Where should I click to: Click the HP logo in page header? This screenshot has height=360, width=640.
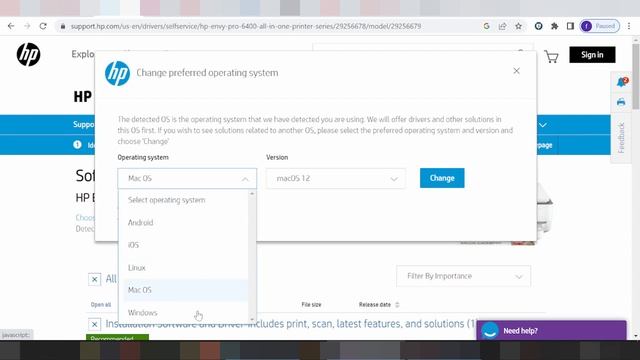[29, 54]
